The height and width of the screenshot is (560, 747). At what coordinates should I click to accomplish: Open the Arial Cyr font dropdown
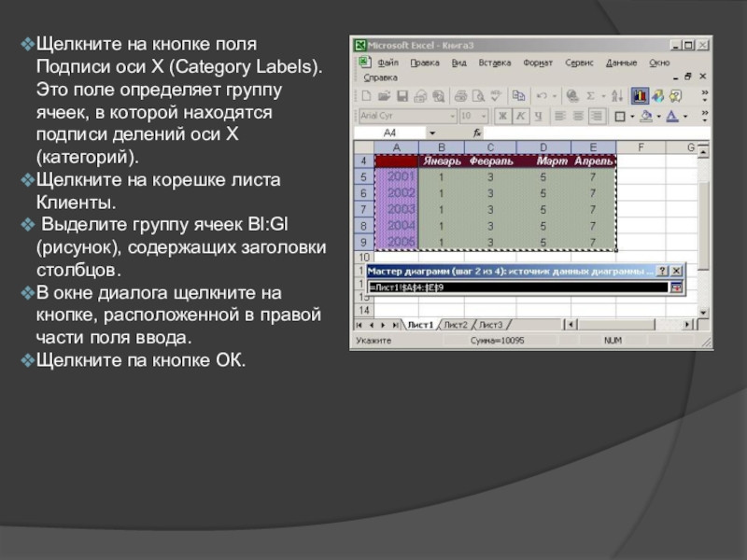pyautogui.click(x=453, y=116)
